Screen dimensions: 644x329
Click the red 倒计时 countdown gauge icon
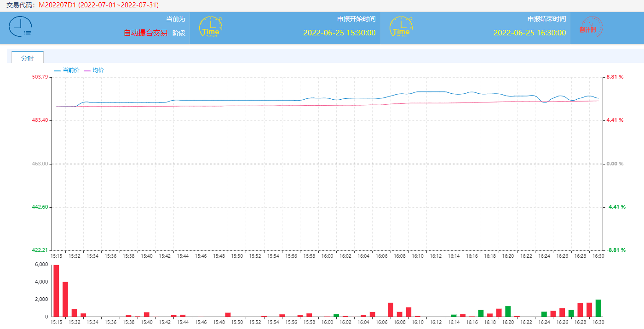[x=591, y=27]
